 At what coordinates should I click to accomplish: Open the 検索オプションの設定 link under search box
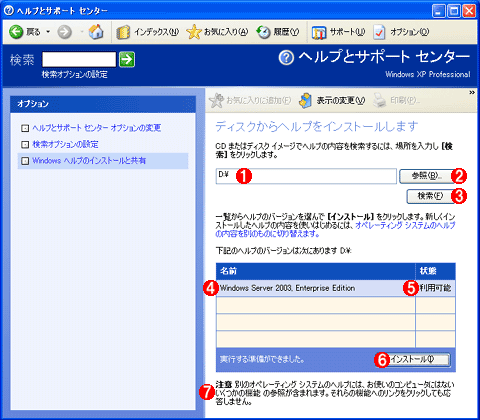[x=74, y=74]
